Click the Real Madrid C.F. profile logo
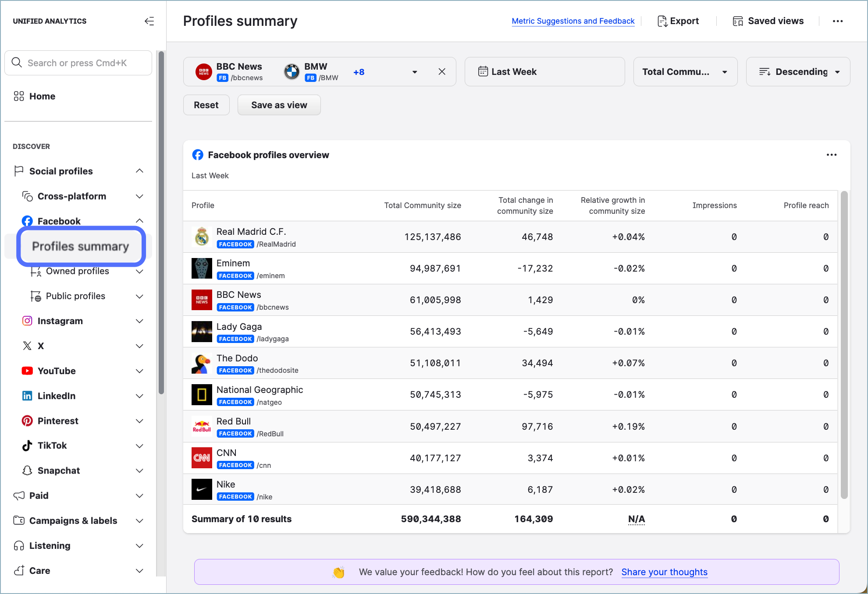 pos(202,237)
